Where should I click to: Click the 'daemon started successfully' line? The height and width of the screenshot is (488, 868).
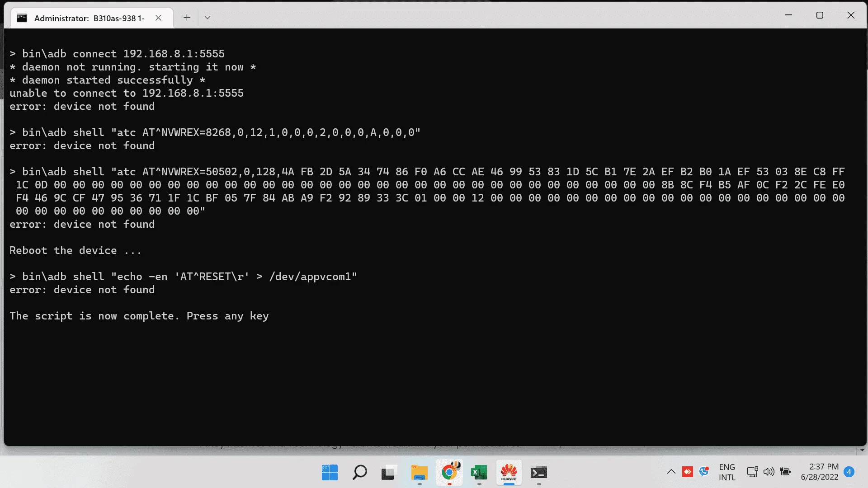point(108,80)
